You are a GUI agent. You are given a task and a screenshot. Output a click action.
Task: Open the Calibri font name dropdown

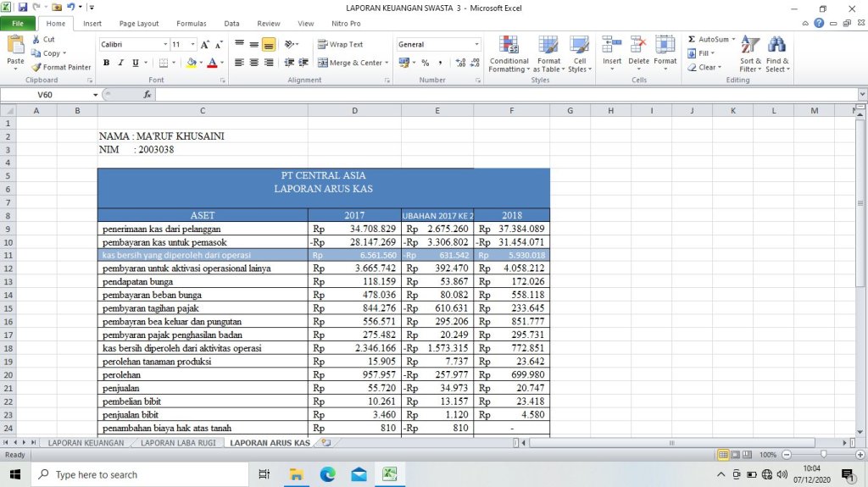[x=165, y=44]
